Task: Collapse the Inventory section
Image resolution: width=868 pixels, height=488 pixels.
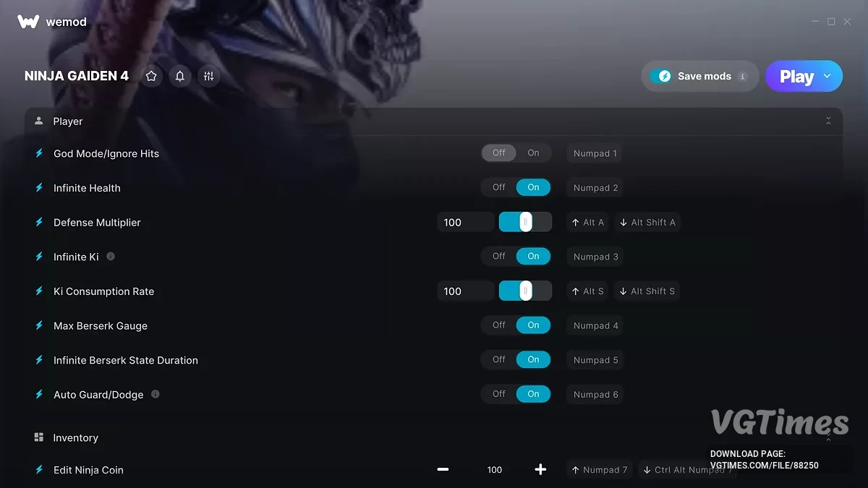Action: click(x=828, y=437)
